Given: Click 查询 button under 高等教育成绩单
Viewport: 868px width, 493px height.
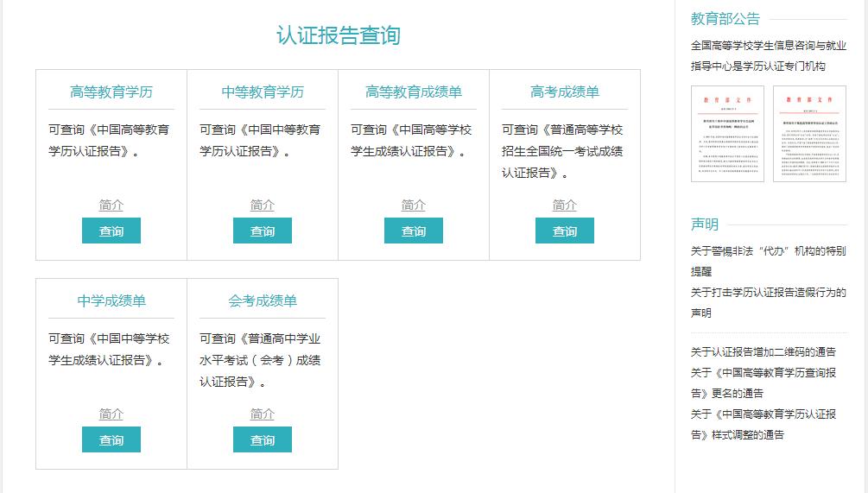Looking at the screenshot, I should point(414,231).
